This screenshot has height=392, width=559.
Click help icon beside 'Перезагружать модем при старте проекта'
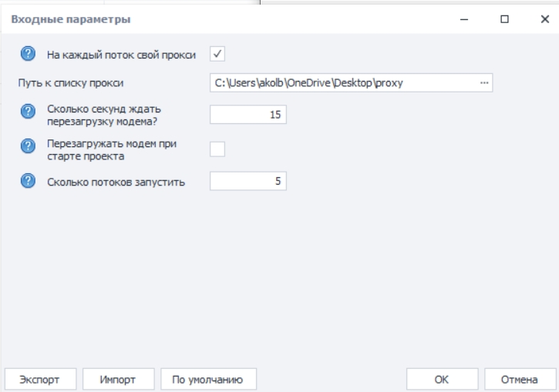click(x=29, y=148)
